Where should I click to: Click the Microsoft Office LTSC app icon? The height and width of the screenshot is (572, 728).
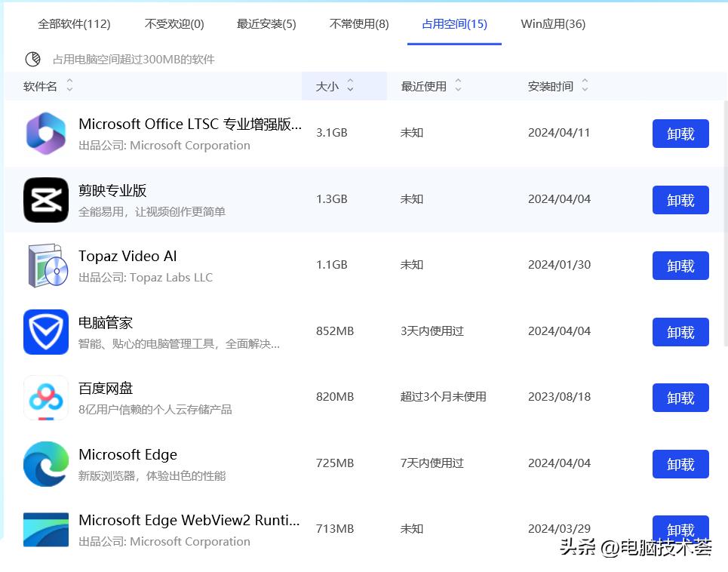pos(46,134)
